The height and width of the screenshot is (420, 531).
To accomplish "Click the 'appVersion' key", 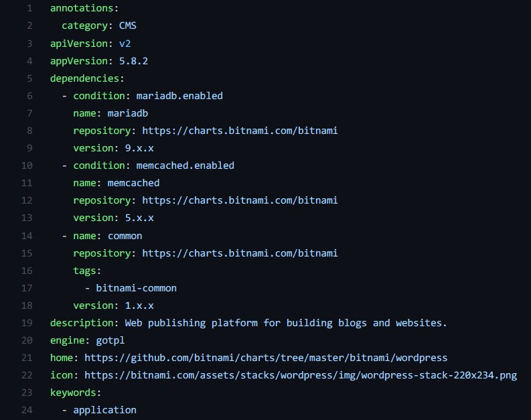I will (x=79, y=61).
